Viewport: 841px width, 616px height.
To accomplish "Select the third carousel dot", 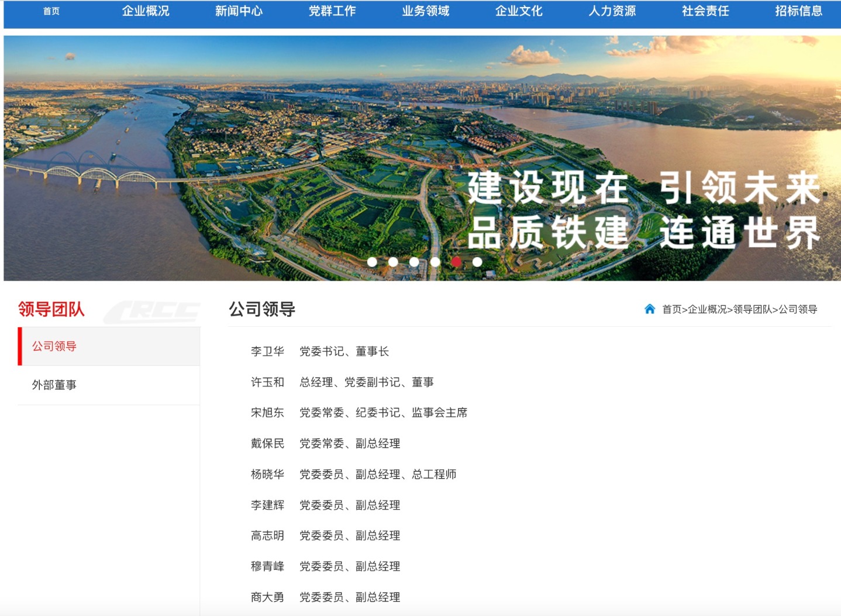I will 414,262.
